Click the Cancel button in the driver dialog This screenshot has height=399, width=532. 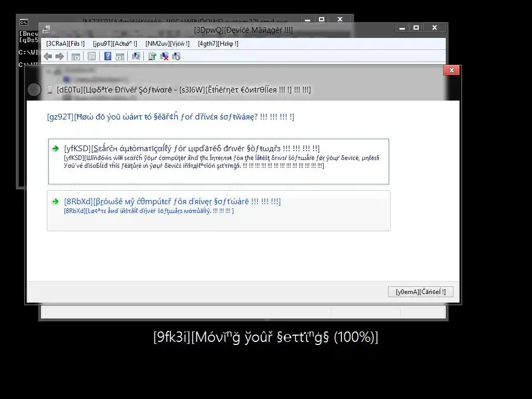(421, 292)
